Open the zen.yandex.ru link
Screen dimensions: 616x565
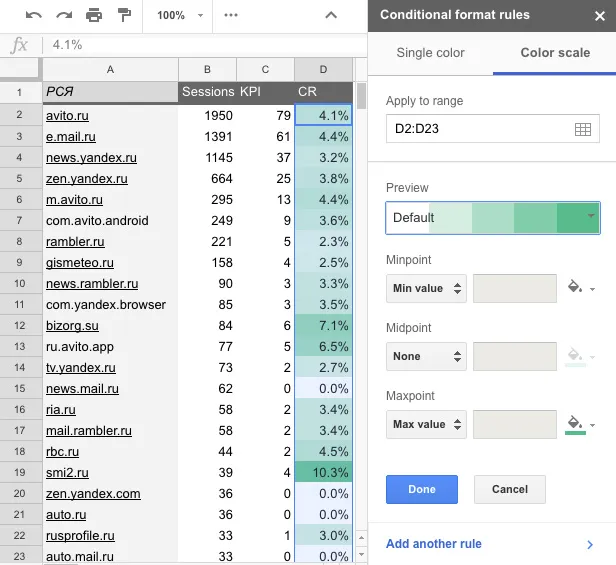87,179
